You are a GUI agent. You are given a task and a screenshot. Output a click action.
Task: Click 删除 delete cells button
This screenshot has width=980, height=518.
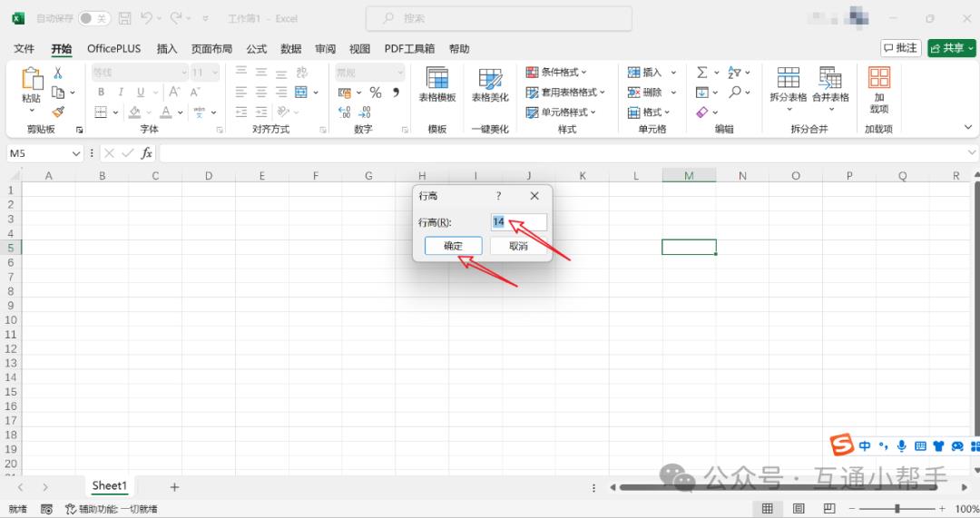[644, 92]
